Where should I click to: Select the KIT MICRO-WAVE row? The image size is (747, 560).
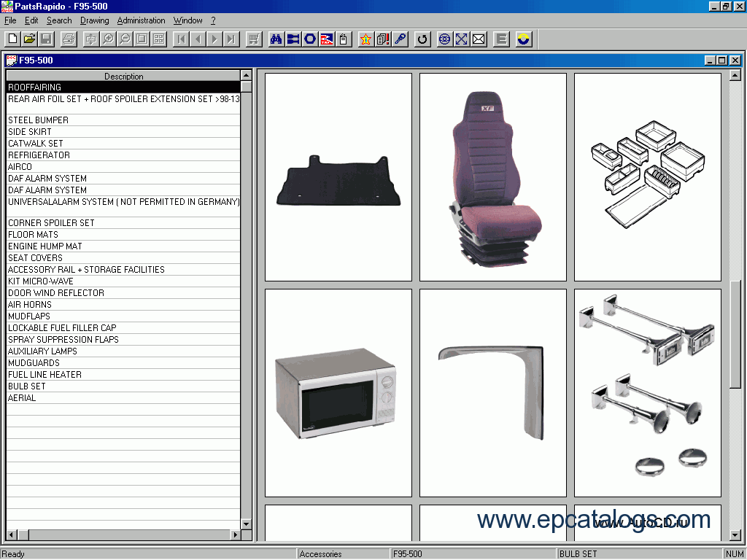click(x=123, y=281)
